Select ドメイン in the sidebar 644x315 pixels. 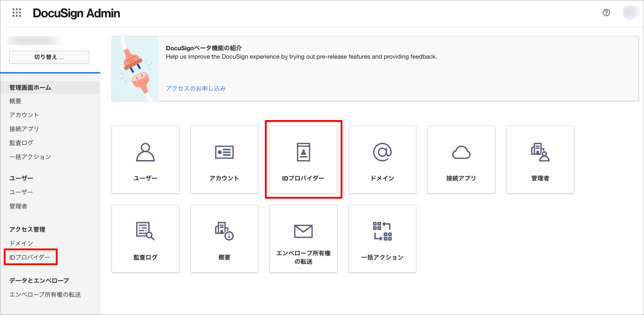click(21, 243)
